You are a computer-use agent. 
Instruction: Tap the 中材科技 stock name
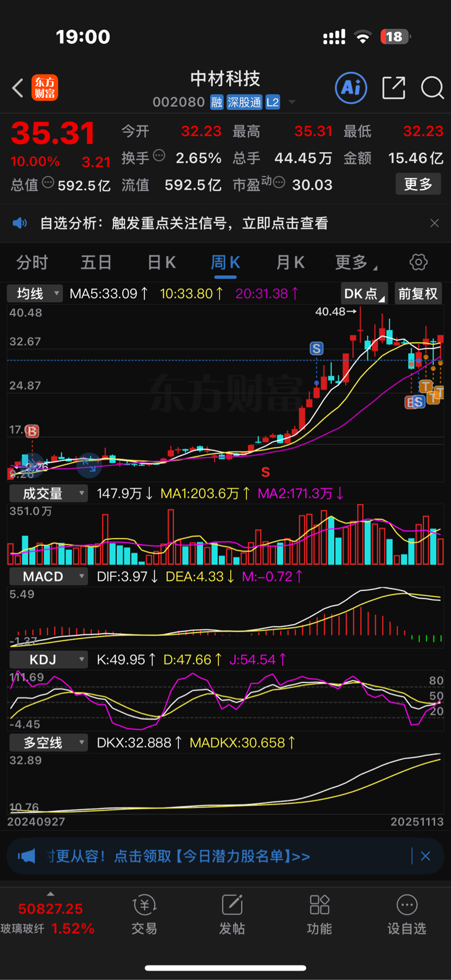click(x=225, y=78)
